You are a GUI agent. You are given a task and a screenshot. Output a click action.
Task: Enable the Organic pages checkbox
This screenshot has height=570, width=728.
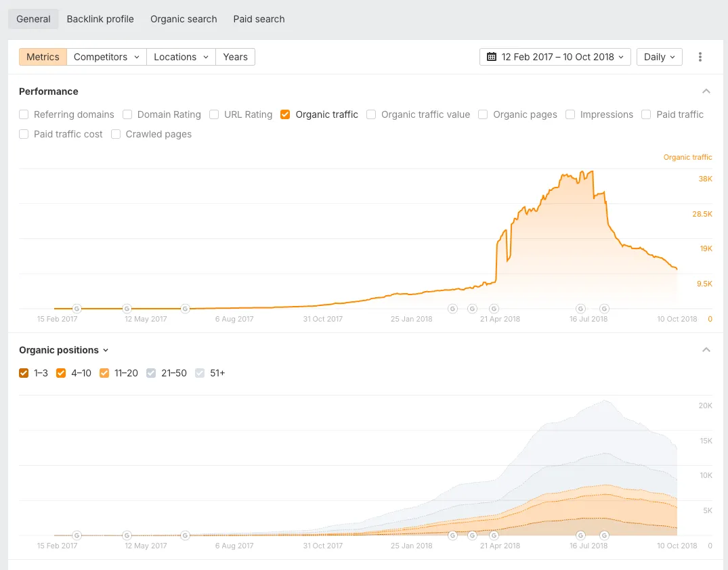[483, 114]
